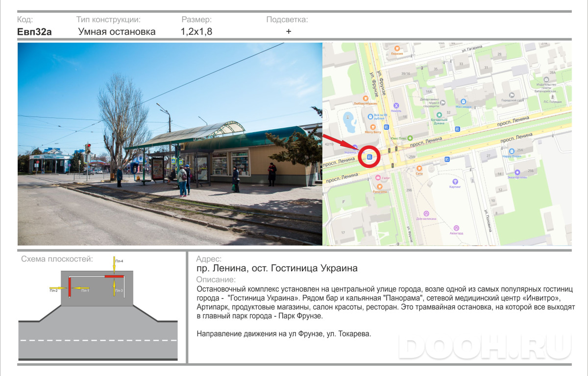Click the line starting Направление движения
The width and height of the screenshot is (588, 376).
coord(284,334)
